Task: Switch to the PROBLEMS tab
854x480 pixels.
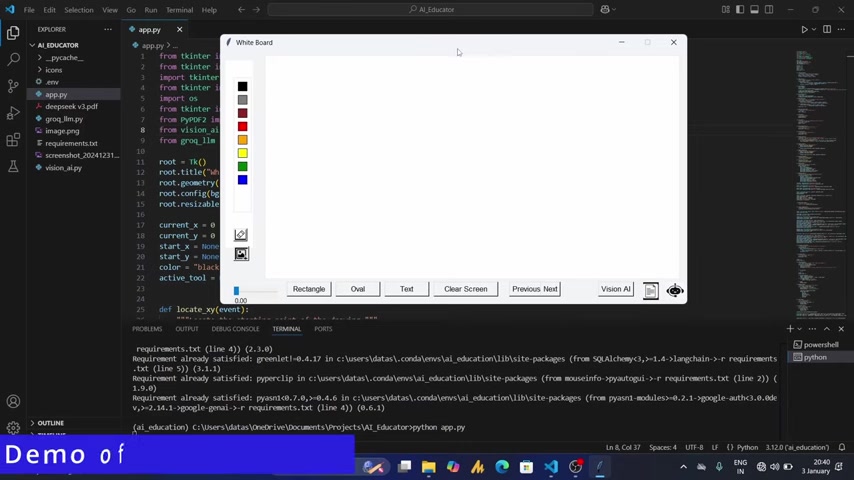Action: pos(147,329)
